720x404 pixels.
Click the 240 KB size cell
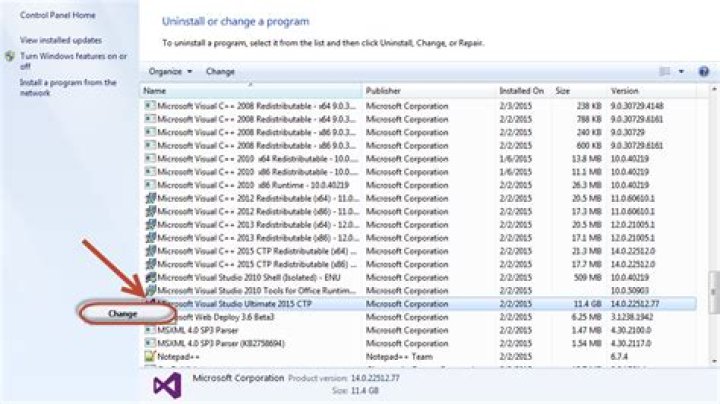[589, 132]
